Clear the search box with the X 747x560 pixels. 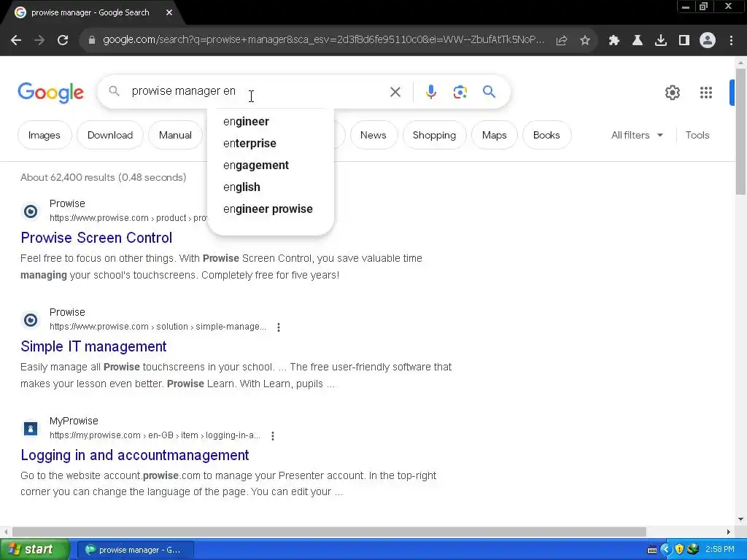395,92
